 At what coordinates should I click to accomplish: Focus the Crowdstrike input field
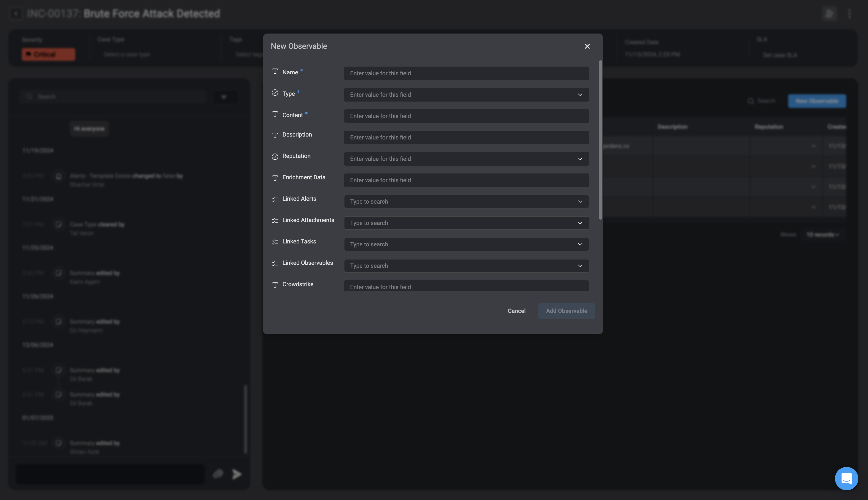(466, 286)
